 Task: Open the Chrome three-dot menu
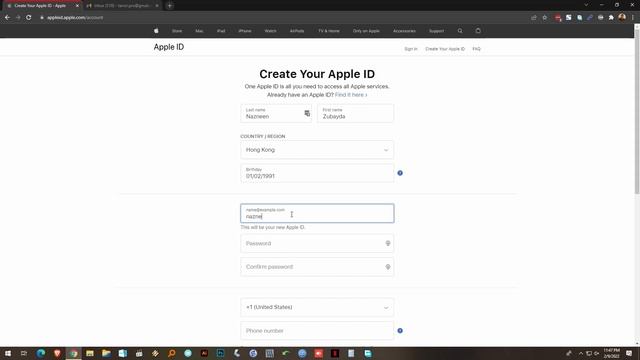click(x=633, y=18)
